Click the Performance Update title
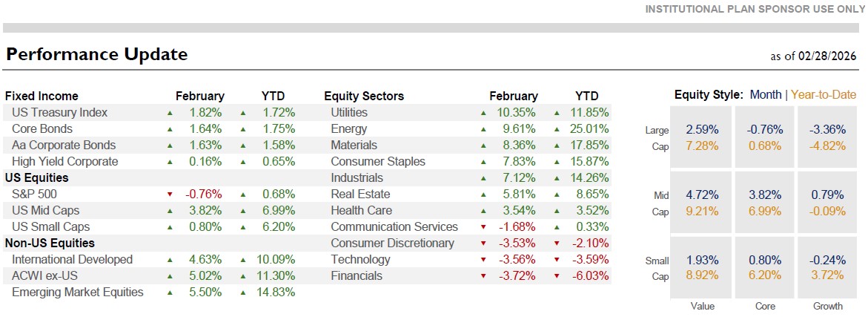Image resolution: width=868 pixels, height=317 pixels. (97, 54)
